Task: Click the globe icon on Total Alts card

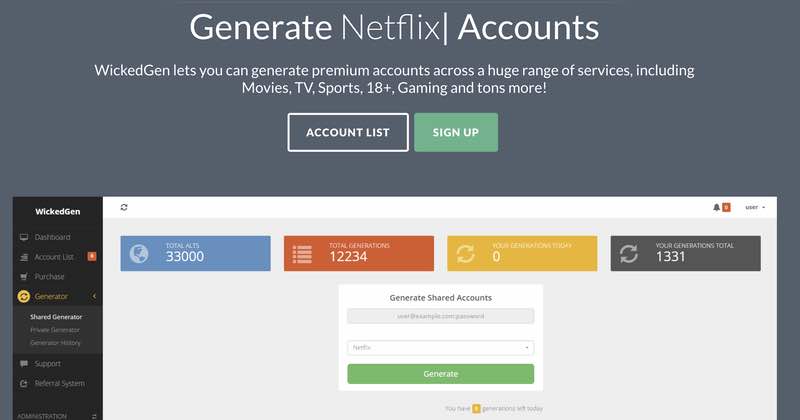Action: click(x=140, y=254)
